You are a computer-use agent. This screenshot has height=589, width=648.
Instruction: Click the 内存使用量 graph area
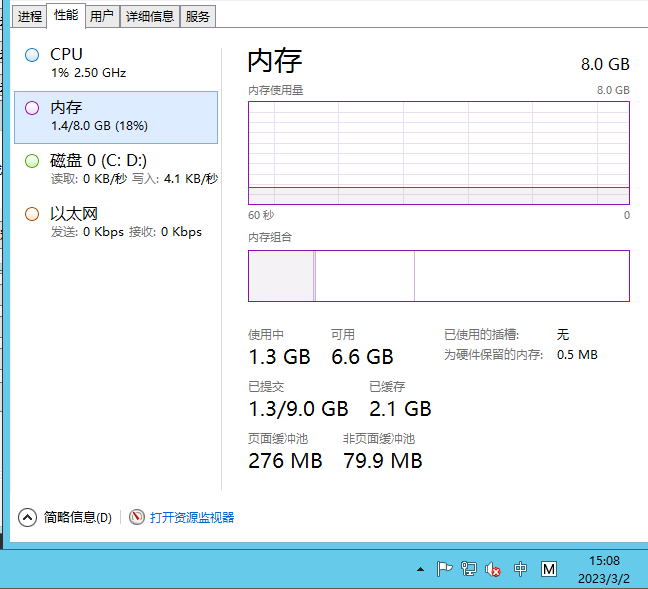point(438,151)
